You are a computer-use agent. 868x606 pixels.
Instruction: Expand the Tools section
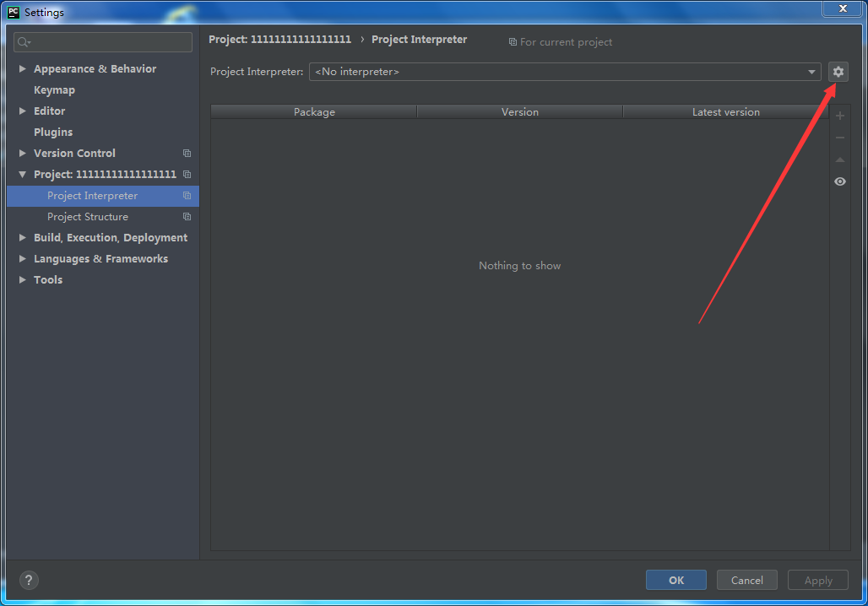[22, 279]
